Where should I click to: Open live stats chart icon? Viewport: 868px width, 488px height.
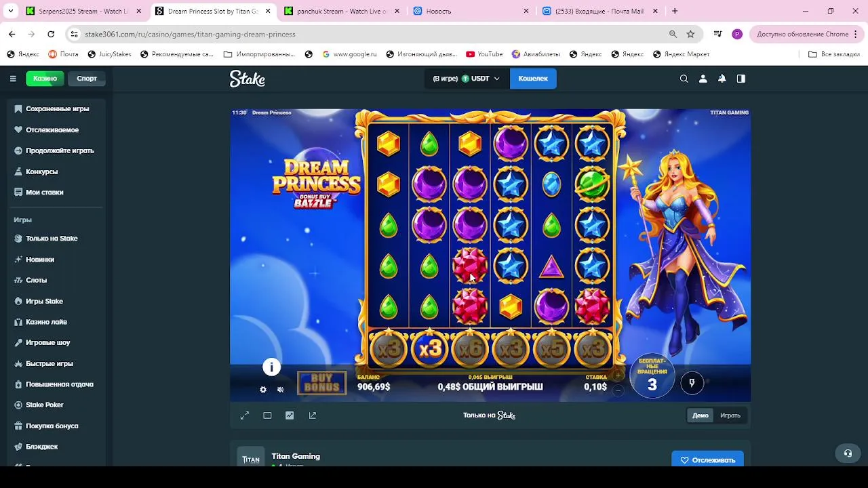[290, 415]
